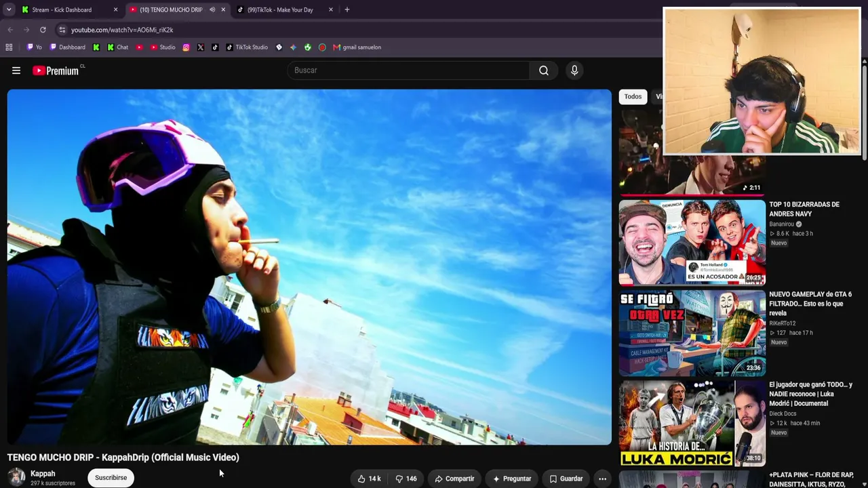Dislike the video showing 146
This screenshot has width=868, height=488.
(406, 479)
